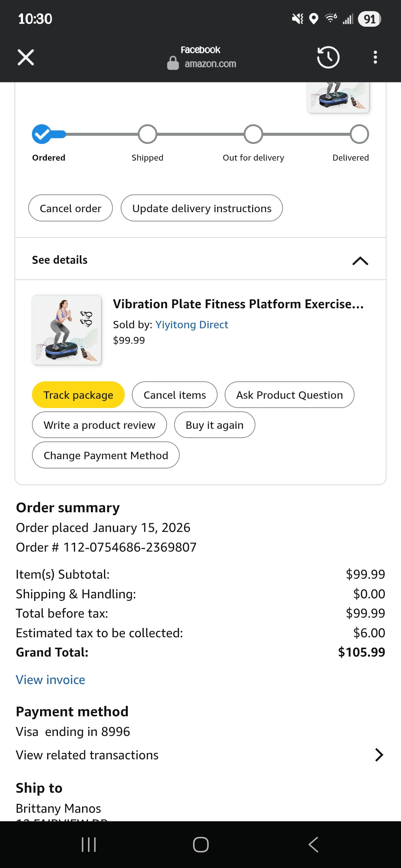Tap the View invoice link
The height and width of the screenshot is (868, 401).
[50, 680]
